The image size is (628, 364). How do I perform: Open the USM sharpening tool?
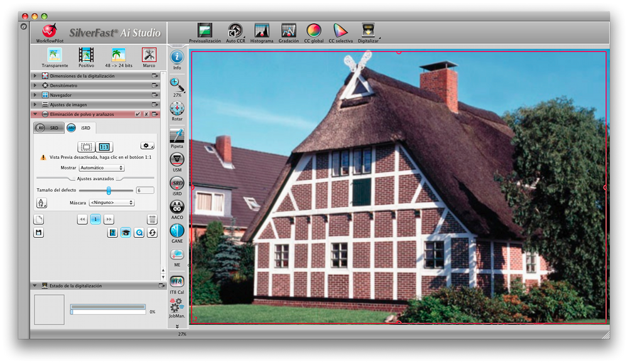177,159
